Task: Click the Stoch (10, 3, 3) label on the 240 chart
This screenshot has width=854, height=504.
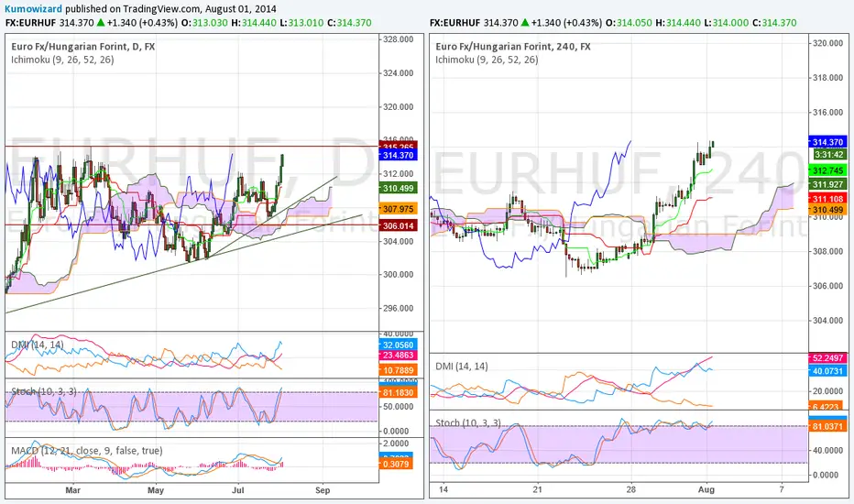Action: 468,423
